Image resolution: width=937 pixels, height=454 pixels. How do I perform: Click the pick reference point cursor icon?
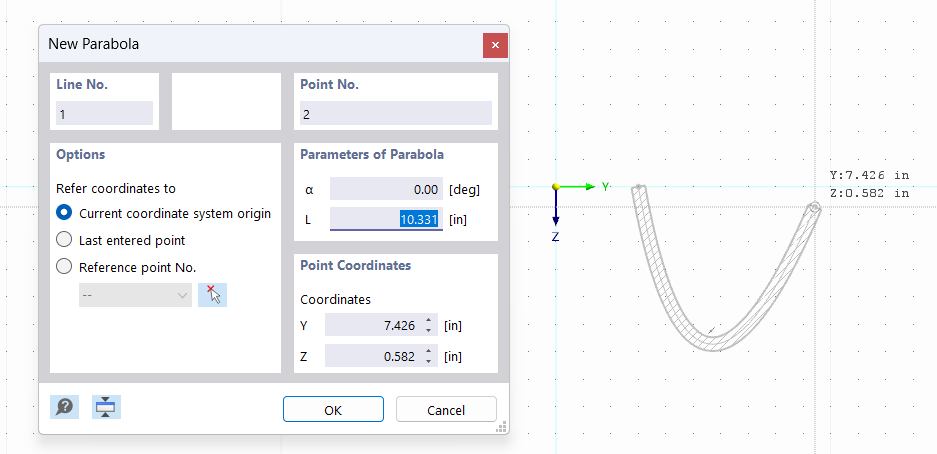(212, 294)
